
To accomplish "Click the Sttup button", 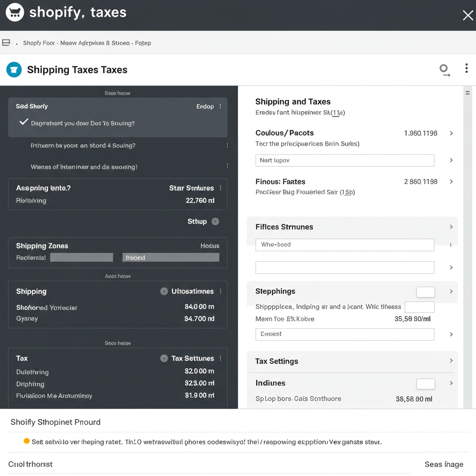I will (203, 221).
